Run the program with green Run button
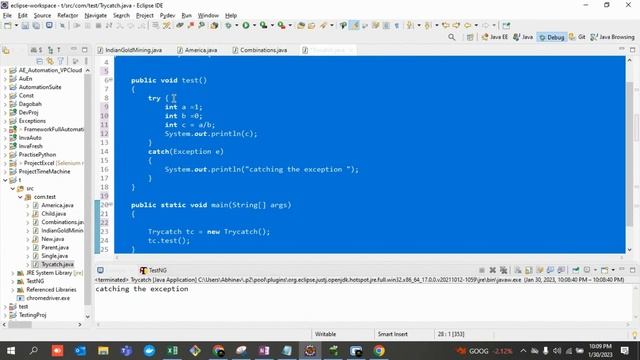 tap(246, 25)
